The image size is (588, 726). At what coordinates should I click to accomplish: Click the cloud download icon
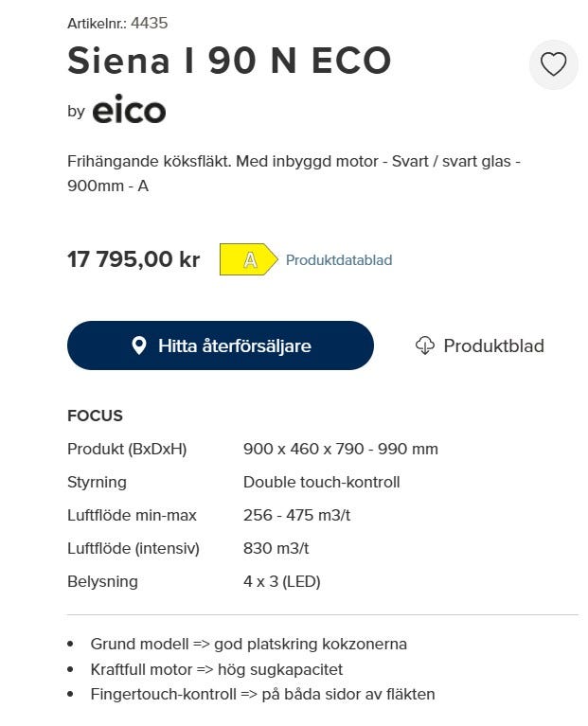[425, 345]
